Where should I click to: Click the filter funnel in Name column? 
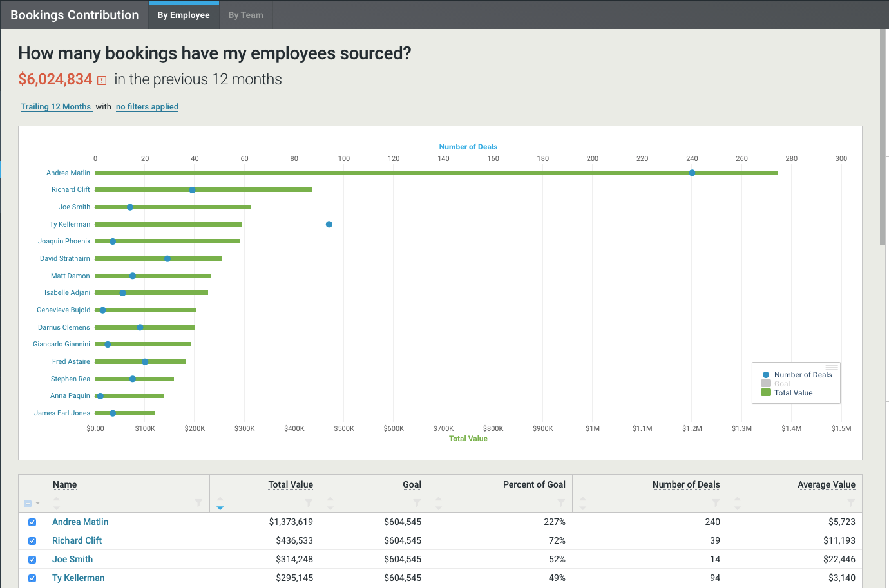click(198, 503)
